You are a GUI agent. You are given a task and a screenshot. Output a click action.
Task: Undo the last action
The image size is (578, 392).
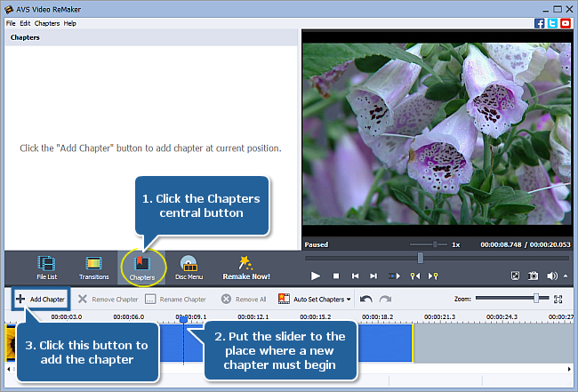tap(365, 299)
